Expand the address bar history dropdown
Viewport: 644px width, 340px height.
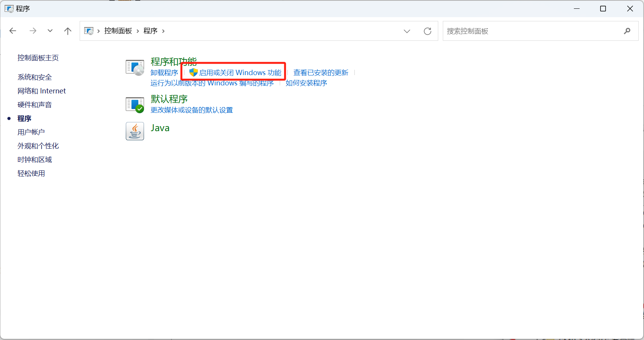click(407, 31)
